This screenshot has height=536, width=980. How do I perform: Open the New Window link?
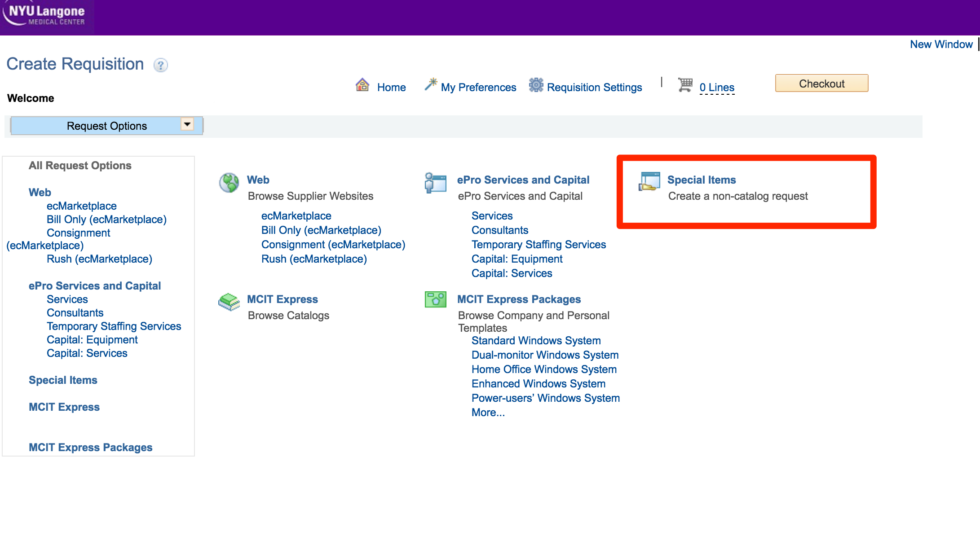pyautogui.click(x=941, y=44)
